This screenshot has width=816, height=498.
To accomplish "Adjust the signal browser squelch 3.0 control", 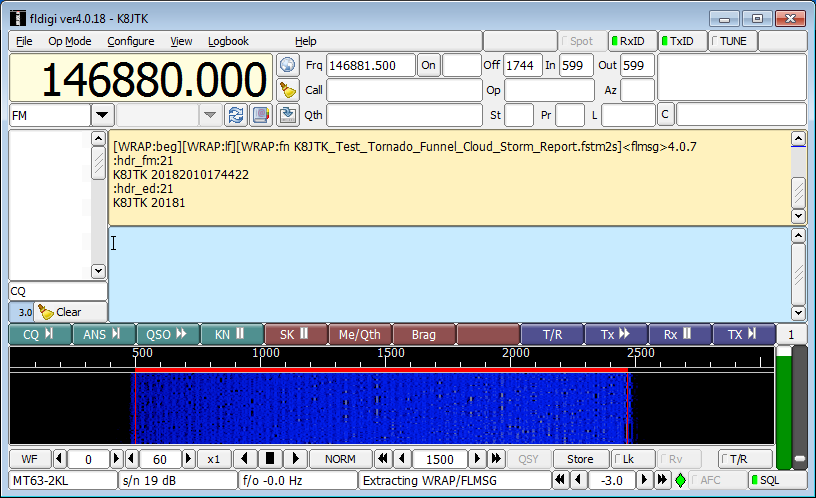I will (21, 312).
